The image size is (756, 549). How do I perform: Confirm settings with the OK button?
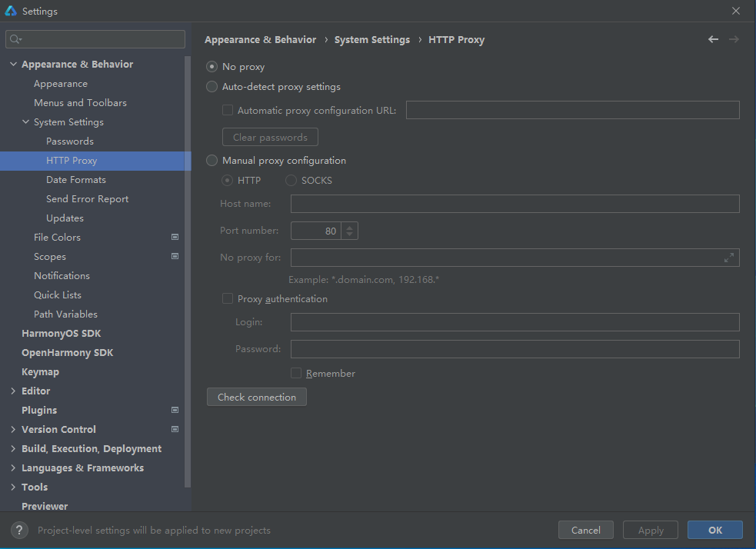tap(715, 530)
